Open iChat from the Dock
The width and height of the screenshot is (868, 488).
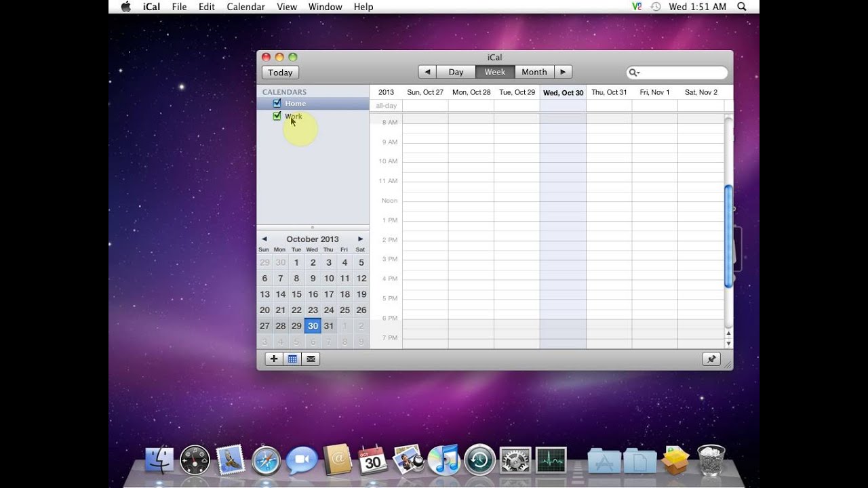click(x=301, y=461)
